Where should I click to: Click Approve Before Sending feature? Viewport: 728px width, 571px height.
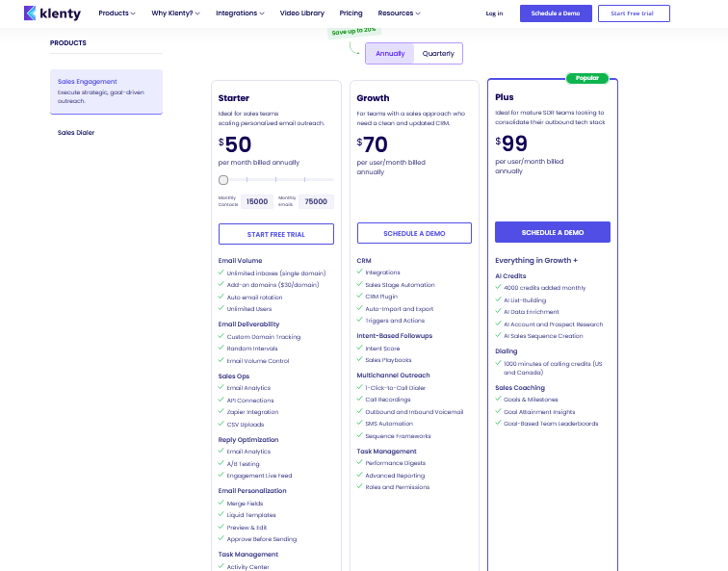click(x=262, y=539)
